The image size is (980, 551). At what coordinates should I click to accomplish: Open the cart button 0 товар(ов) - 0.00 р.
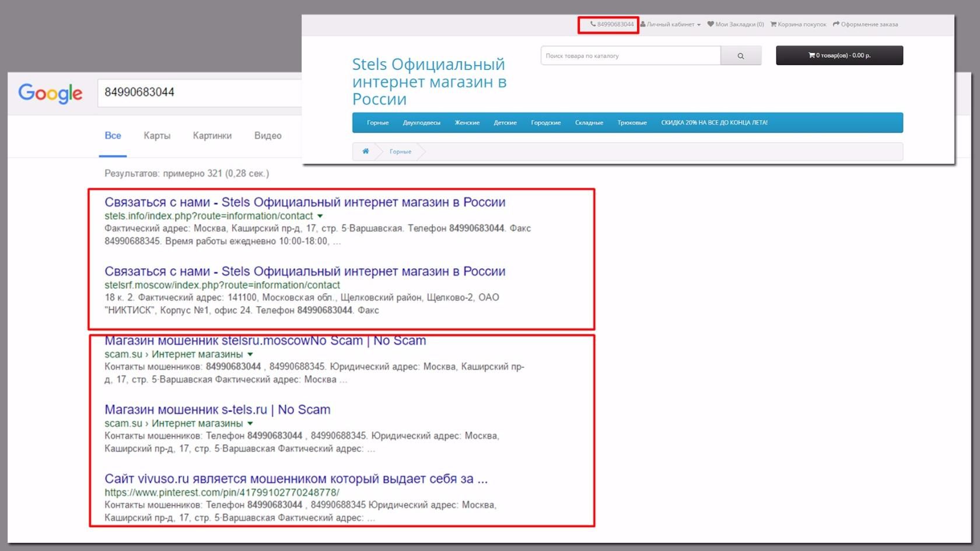click(x=839, y=55)
